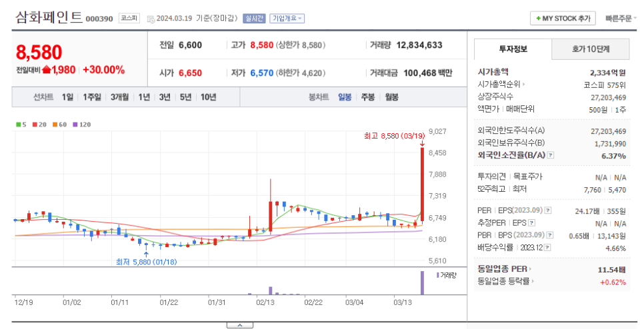Viewport: 644px width, 329px height.
Task: Select the 10년 line chart period
Action: pos(208,97)
